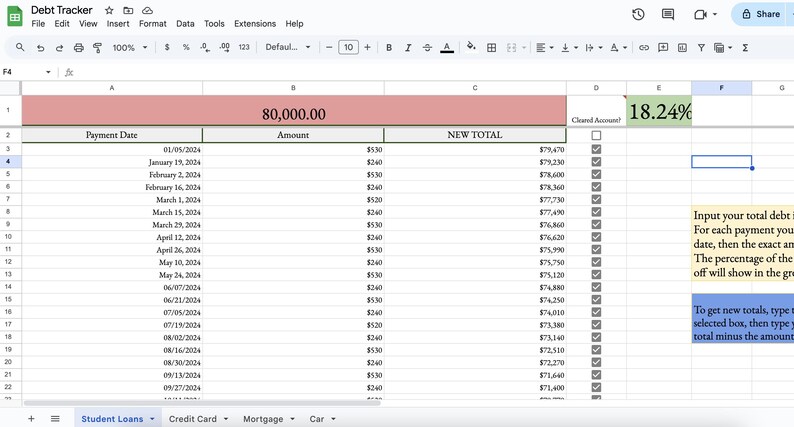
Task: Insert a comment
Action: point(663,48)
